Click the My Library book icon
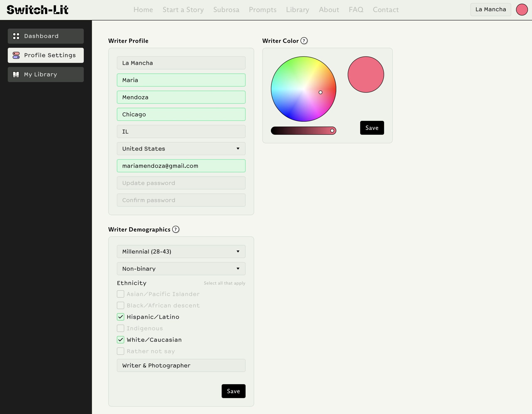Screen dimensions: 532x414 16,75
